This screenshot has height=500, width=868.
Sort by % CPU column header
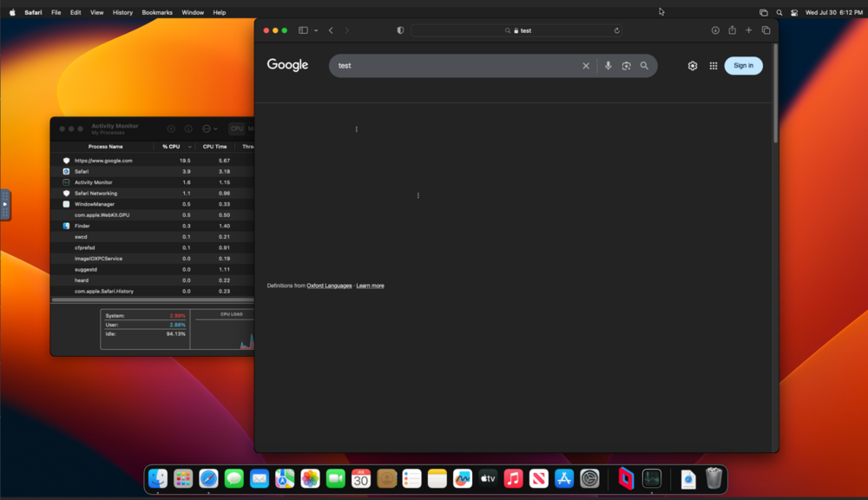pos(171,147)
